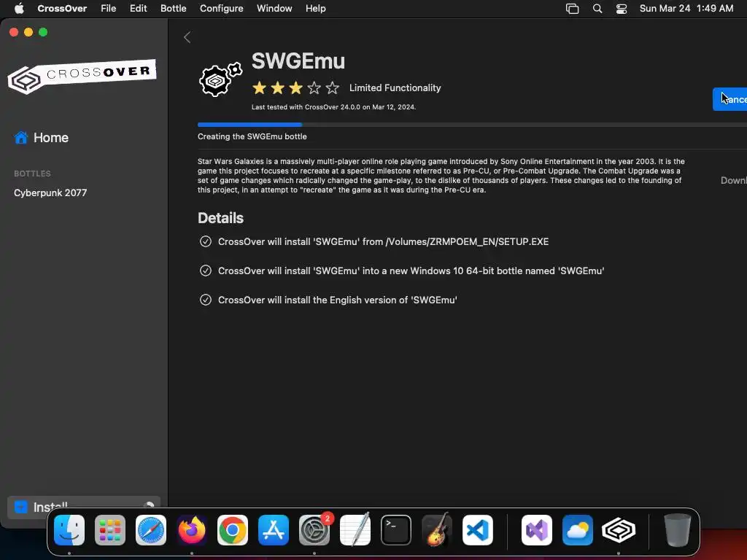Image resolution: width=747 pixels, height=560 pixels.
Task: Select Home in the sidebar
Action: click(51, 138)
